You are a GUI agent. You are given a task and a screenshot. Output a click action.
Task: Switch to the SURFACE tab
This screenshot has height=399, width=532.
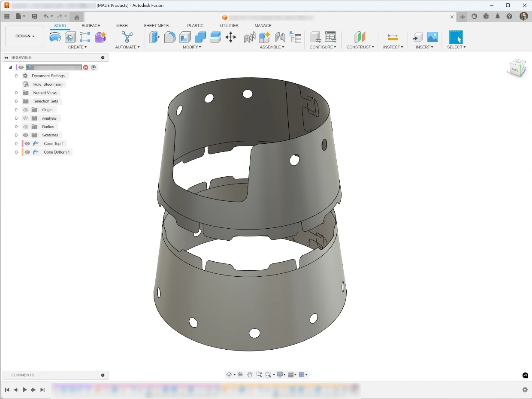91,26
